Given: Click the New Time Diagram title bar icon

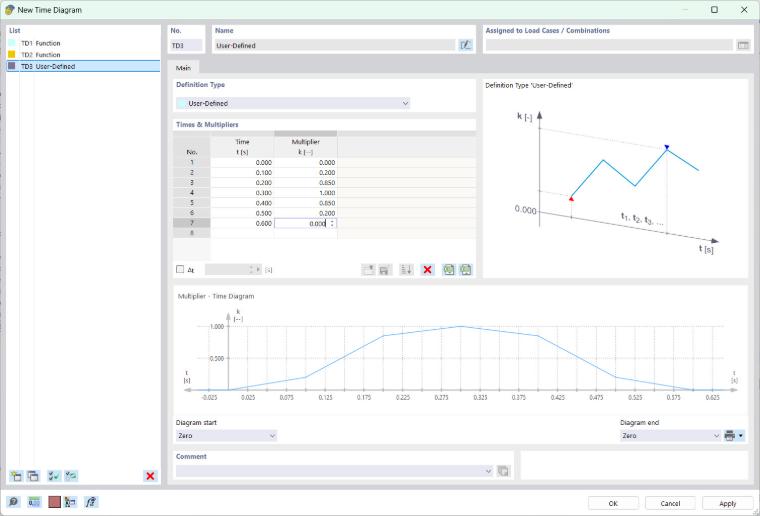Looking at the screenshot, I should point(9,10).
